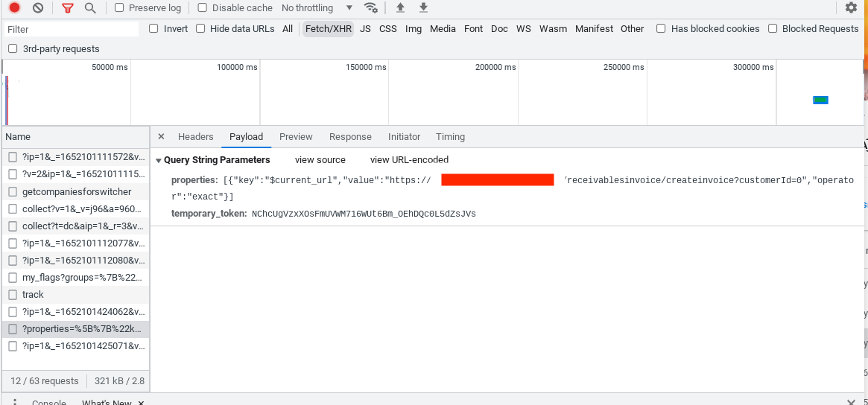Enable Disable cache checkbox
This screenshot has width=868, height=405.
[203, 7]
